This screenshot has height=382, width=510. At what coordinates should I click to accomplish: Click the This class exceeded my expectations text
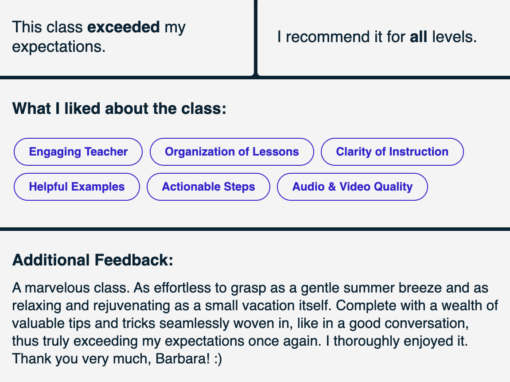99,37
